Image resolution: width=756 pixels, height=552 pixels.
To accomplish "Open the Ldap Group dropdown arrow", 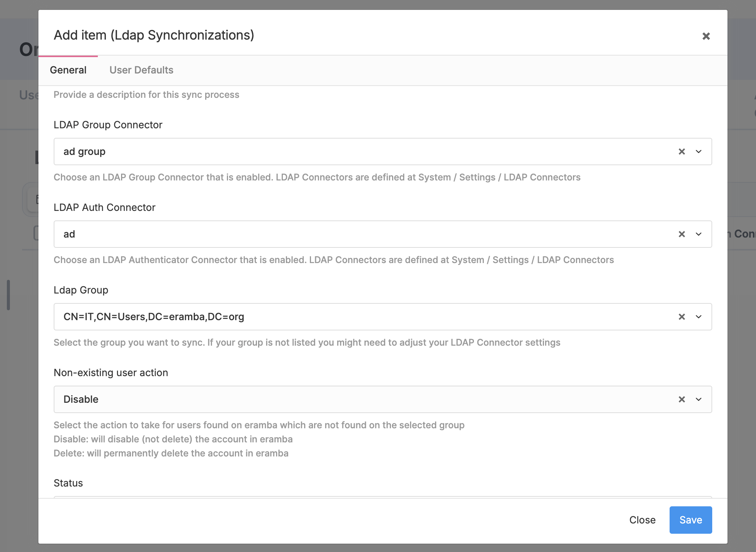I will tap(699, 317).
